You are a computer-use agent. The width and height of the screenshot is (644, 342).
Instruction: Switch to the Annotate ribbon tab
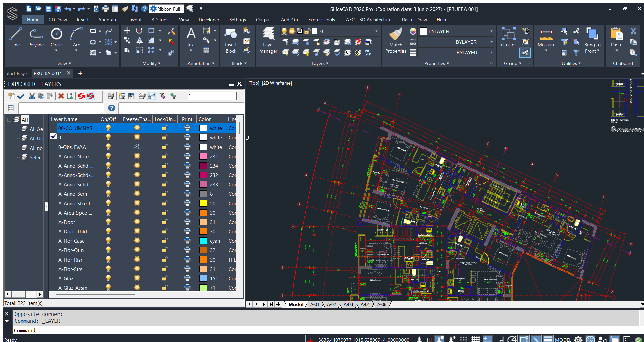pos(108,20)
